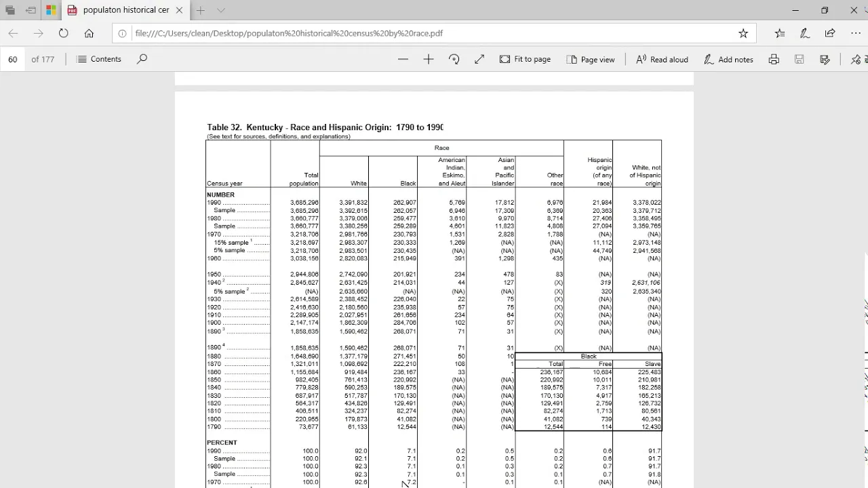Go to the home page
868x488 pixels.
(89, 33)
